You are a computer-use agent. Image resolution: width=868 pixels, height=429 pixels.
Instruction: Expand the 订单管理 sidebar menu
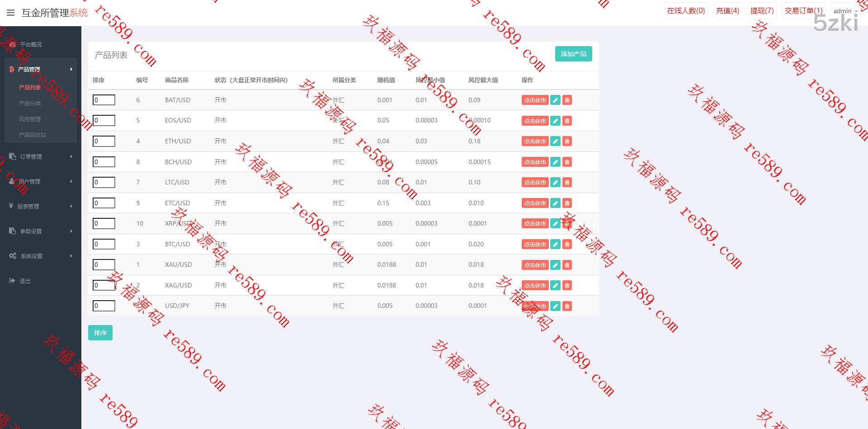click(40, 156)
